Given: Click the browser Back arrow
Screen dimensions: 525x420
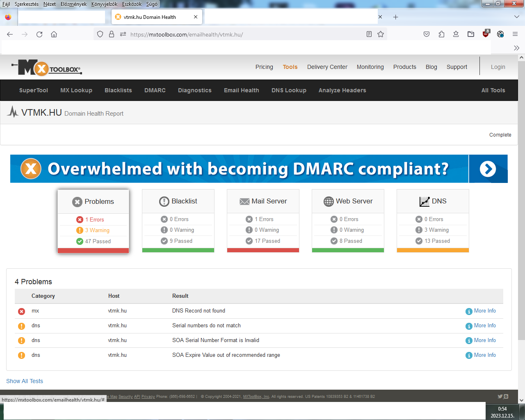Looking at the screenshot, I should [10, 34].
